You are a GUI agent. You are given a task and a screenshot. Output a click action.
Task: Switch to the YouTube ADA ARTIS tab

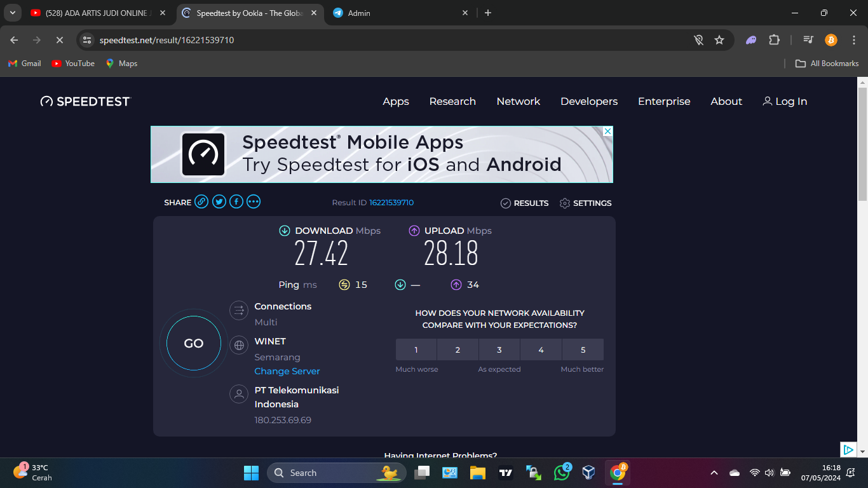click(99, 13)
